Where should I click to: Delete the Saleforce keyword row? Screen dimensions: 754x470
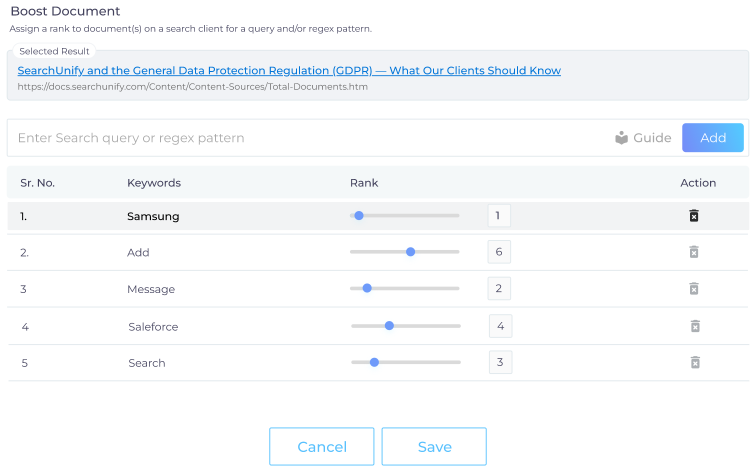point(695,326)
